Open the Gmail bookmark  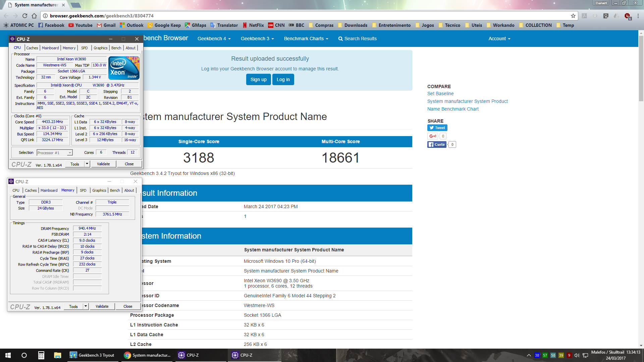click(106, 25)
